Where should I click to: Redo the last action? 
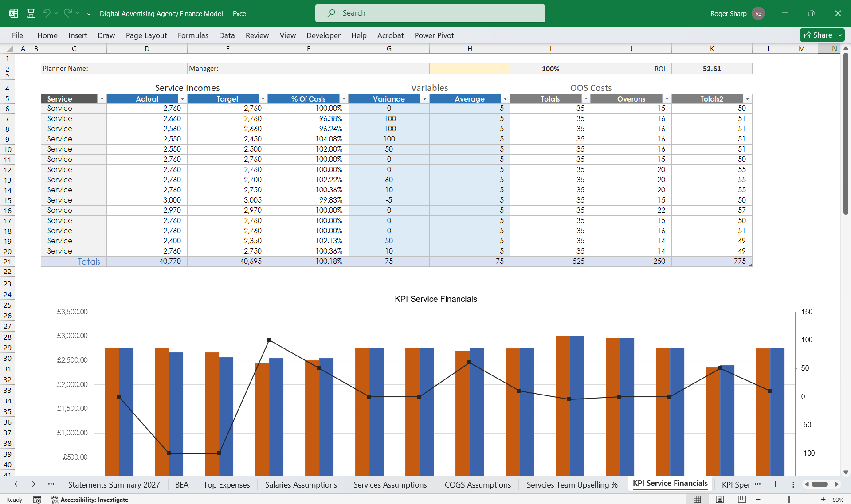click(x=67, y=13)
